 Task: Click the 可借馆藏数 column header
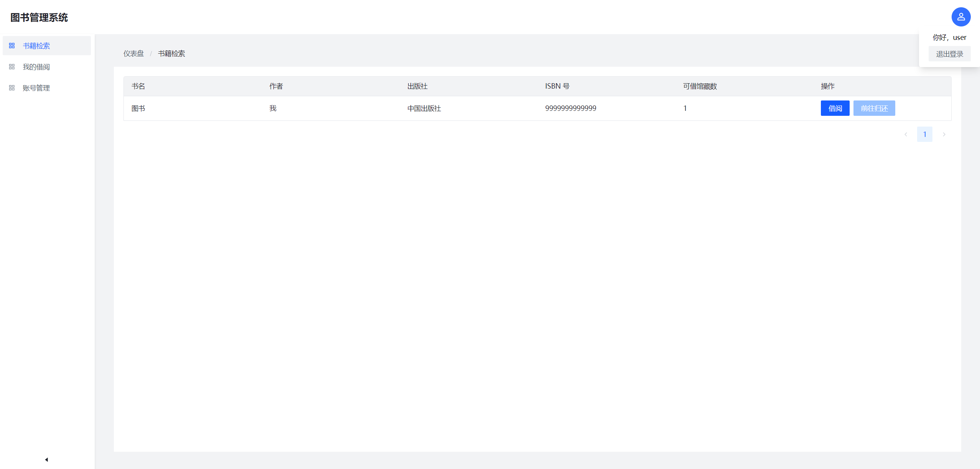click(700, 86)
